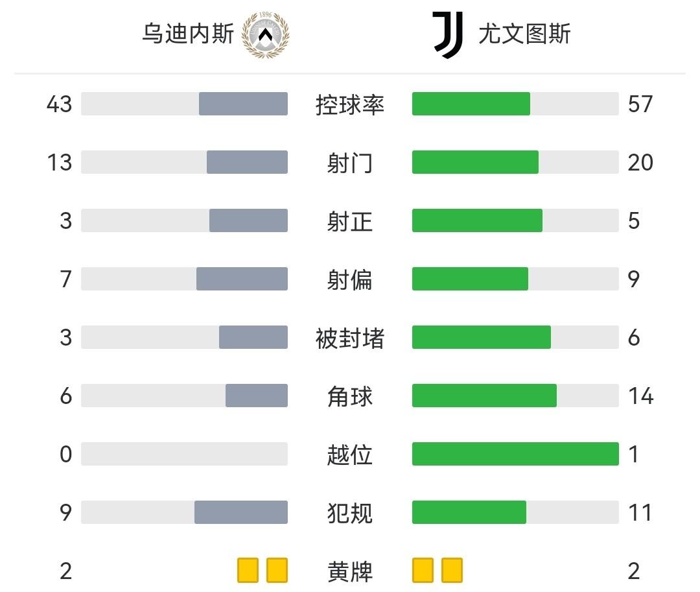Click the Udinese club crest logo
700x592 pixels.
click(x=265, y=34)
